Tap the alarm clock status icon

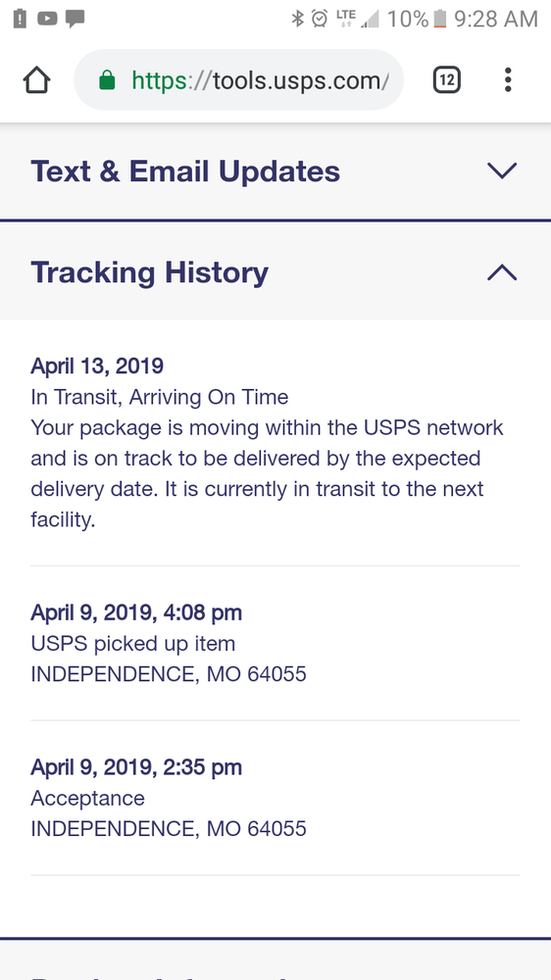click(319, 19)
